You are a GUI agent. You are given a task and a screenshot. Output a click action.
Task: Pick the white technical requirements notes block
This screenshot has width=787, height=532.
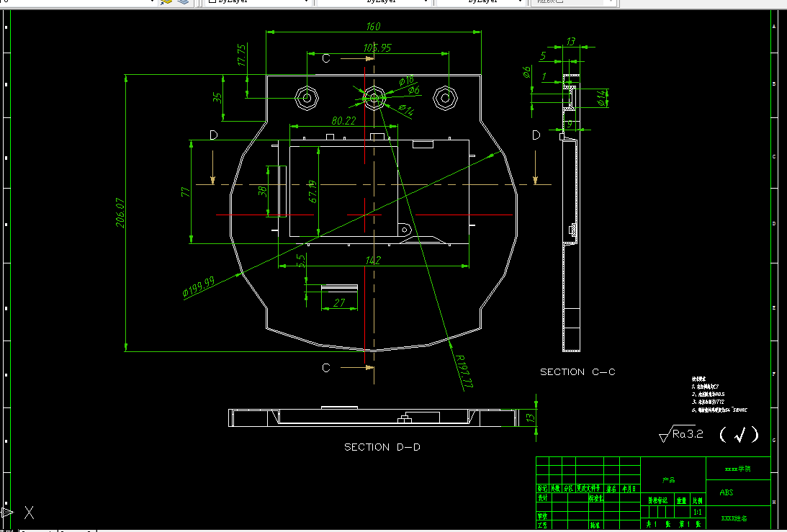[719, 395]
